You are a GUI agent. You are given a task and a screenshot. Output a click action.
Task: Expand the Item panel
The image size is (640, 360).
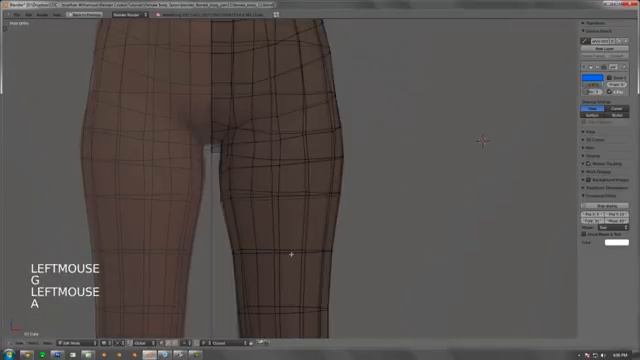point(589,148)
